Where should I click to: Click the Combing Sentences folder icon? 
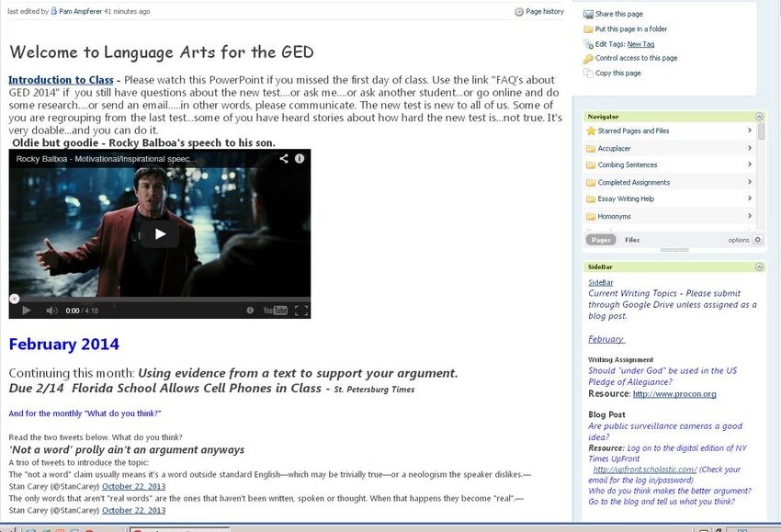click(591, 164)
